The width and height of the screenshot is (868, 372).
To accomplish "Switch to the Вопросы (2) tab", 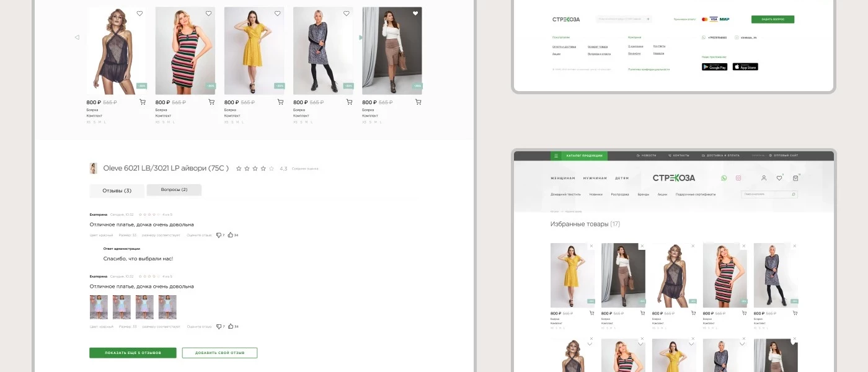I will (x=174, y=190).
